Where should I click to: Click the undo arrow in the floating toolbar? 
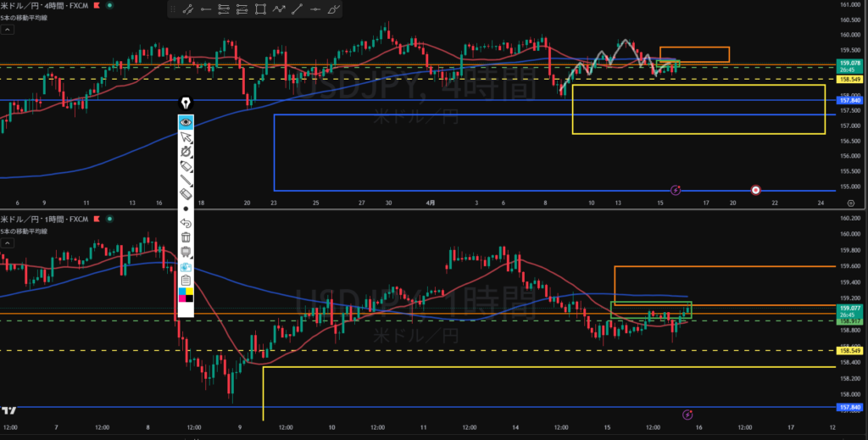[x=186, y=223]
